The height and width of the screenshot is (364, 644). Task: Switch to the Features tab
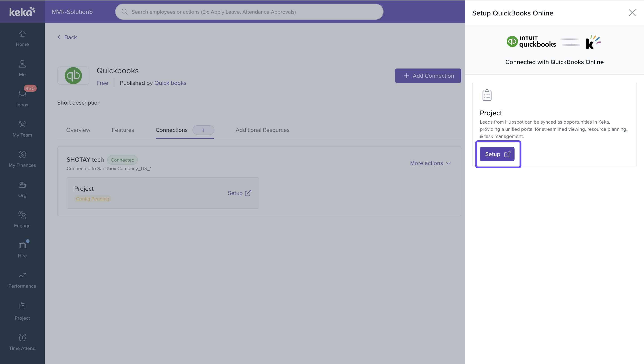pos(123,130)
